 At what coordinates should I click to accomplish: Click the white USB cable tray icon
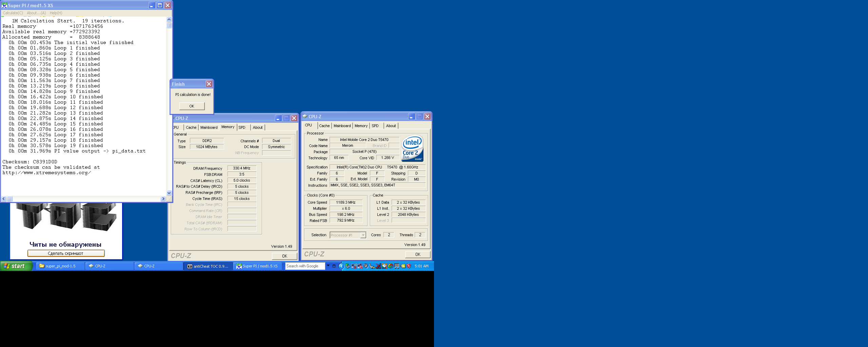click(372, 266)
